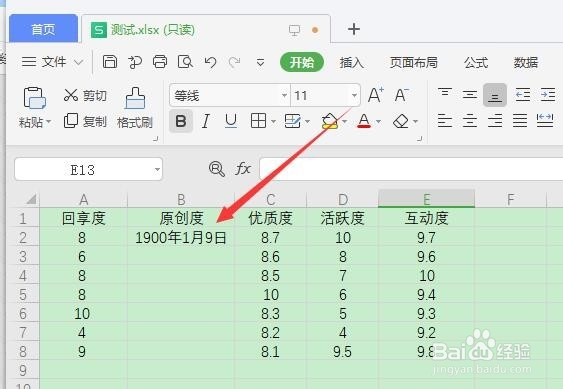Click the cell style table icon
Image resolution: width=563 pixels, height=389 pixels.
[x=292, y=121]
